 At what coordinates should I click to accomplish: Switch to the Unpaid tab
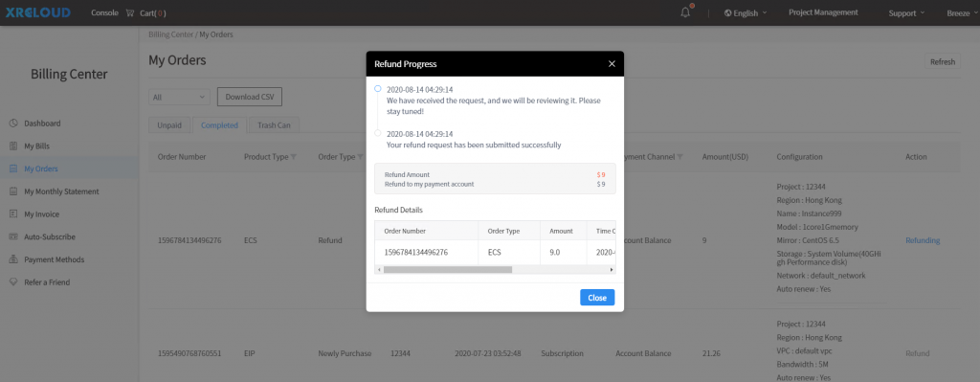click(169, 125)
